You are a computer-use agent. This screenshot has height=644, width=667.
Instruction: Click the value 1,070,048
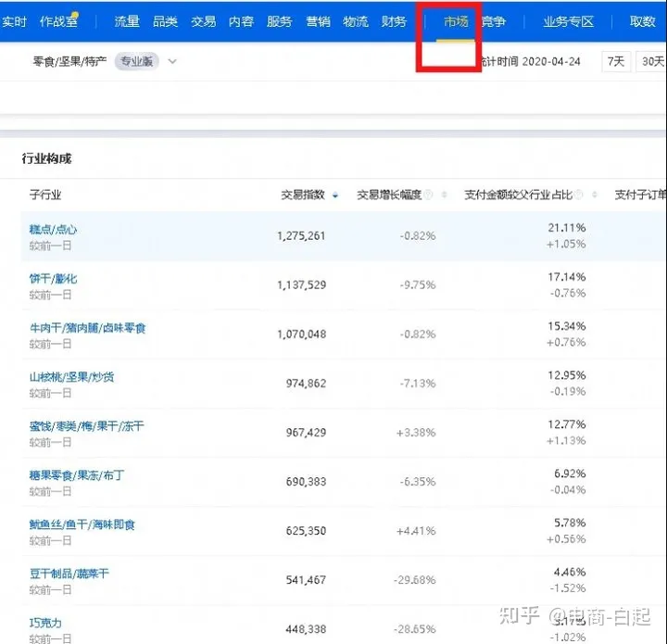pos(302,335)
